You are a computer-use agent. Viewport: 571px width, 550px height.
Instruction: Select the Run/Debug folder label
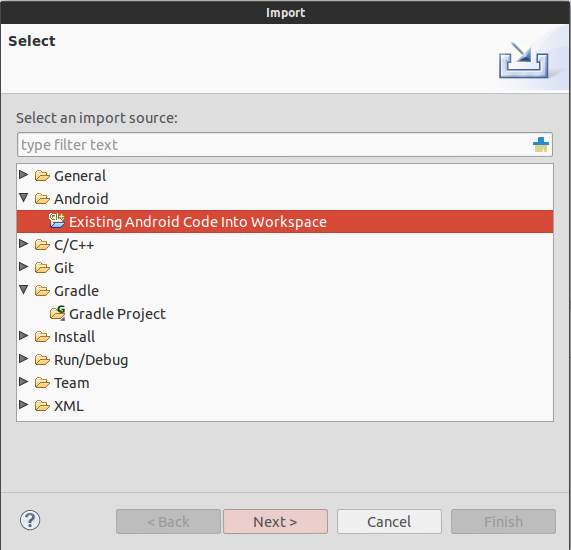pos(91,360)
